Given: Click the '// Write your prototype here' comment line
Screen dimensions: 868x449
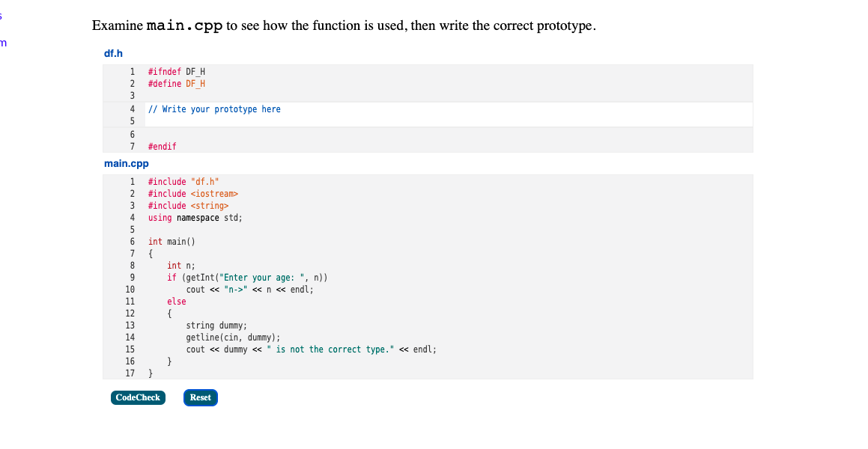Looking at the screenshot, I should [x=214, y=109].
